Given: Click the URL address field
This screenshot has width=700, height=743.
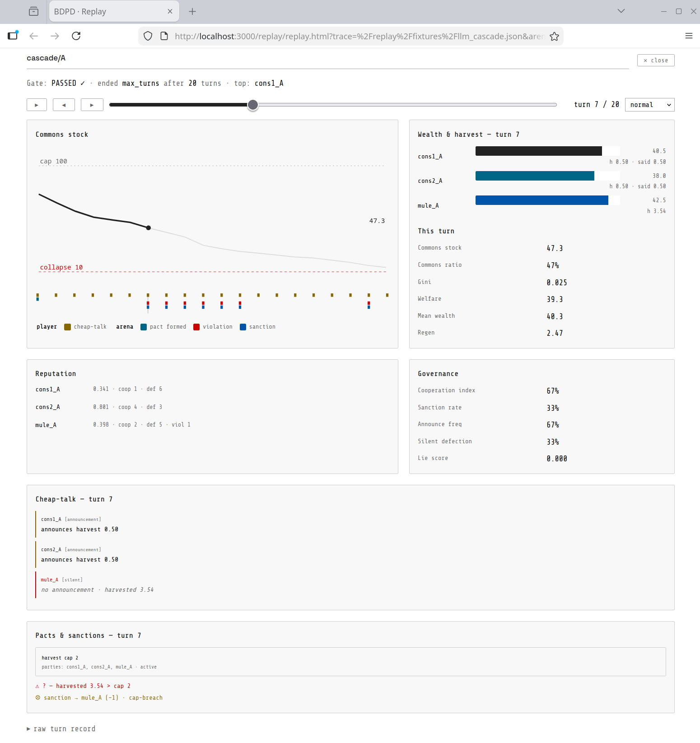Looking at the screenshot, I should tap(359, 37).
